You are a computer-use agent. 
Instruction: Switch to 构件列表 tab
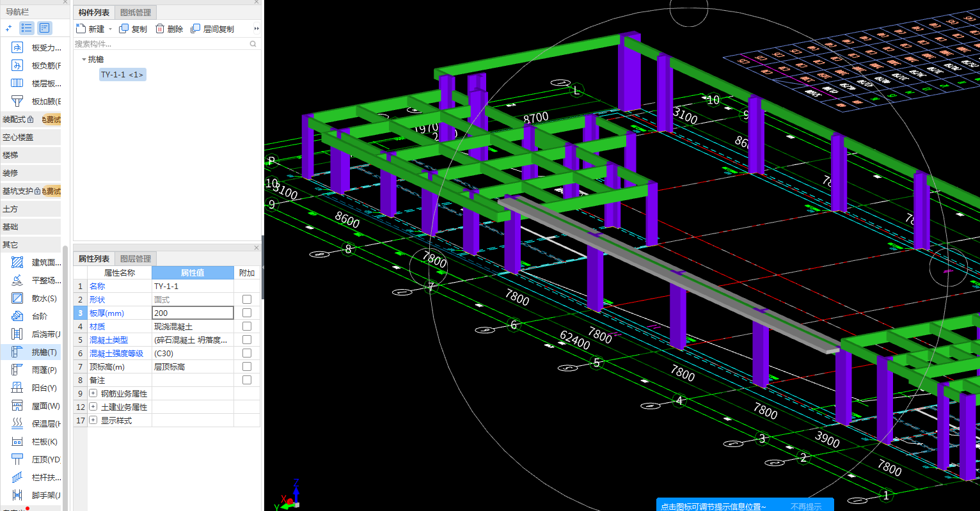pos(94,13)
